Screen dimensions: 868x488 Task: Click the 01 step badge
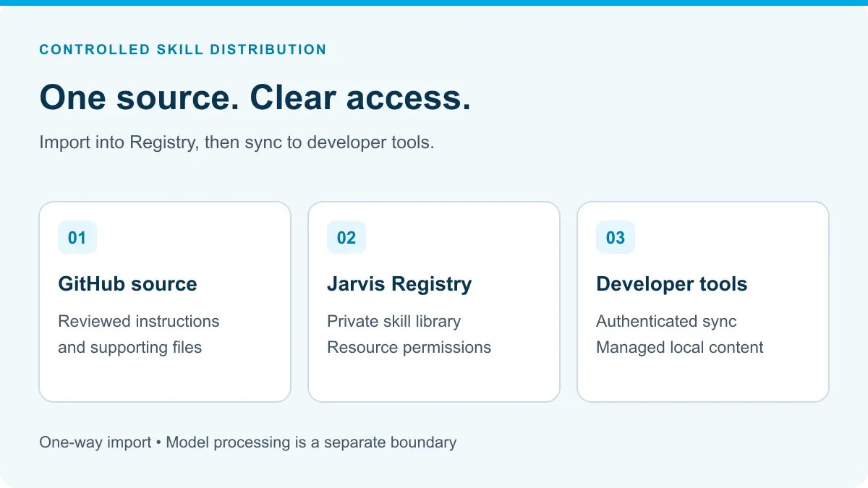pyautogui.click(x=77, y=237)
